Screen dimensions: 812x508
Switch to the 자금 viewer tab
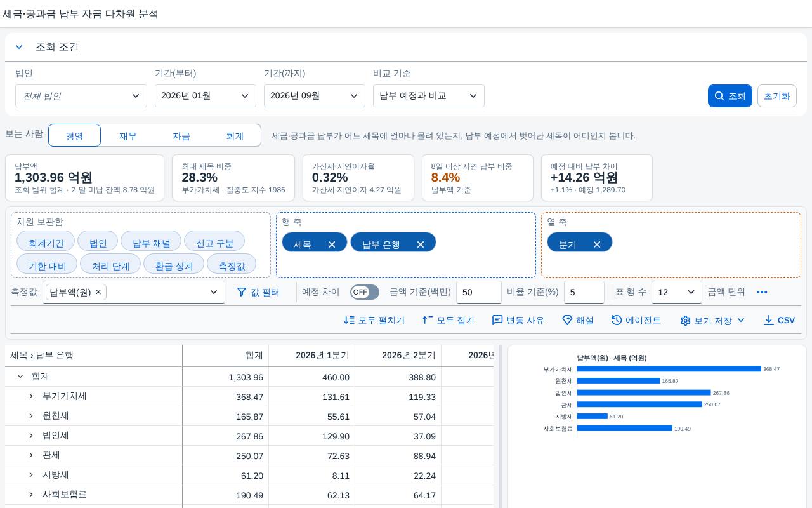click(x=181, y=135)
